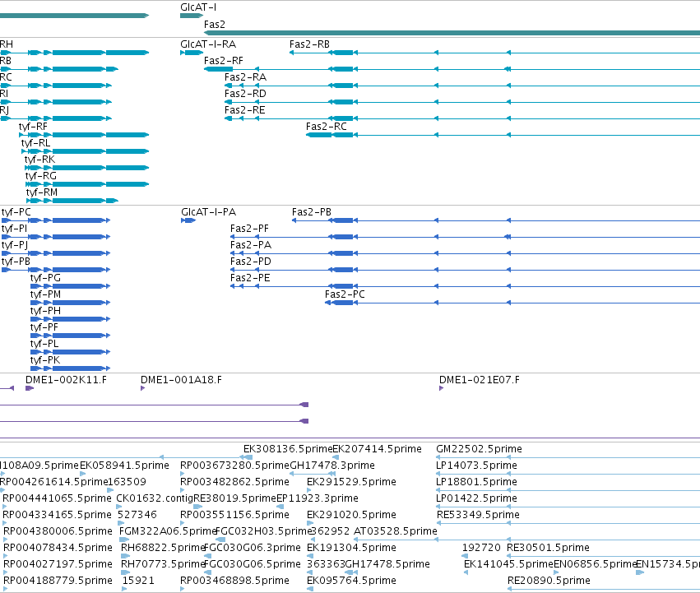Click the tyf-RG transcript label

41,176
